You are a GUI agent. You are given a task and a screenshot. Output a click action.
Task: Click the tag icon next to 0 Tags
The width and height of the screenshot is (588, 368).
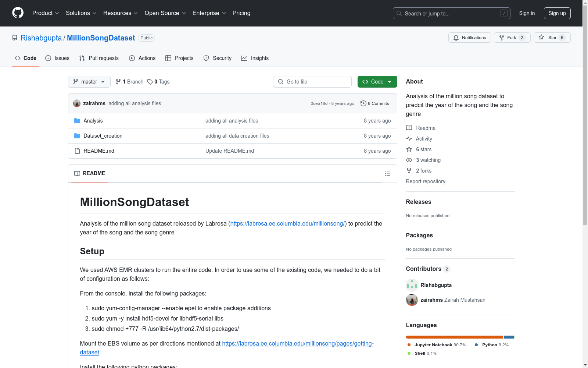150,82
